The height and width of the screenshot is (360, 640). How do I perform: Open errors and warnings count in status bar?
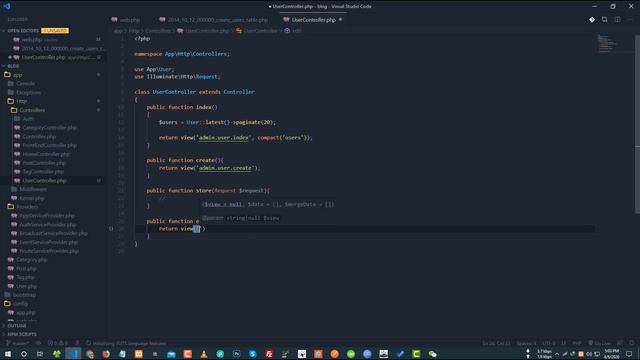pos(57,343)
